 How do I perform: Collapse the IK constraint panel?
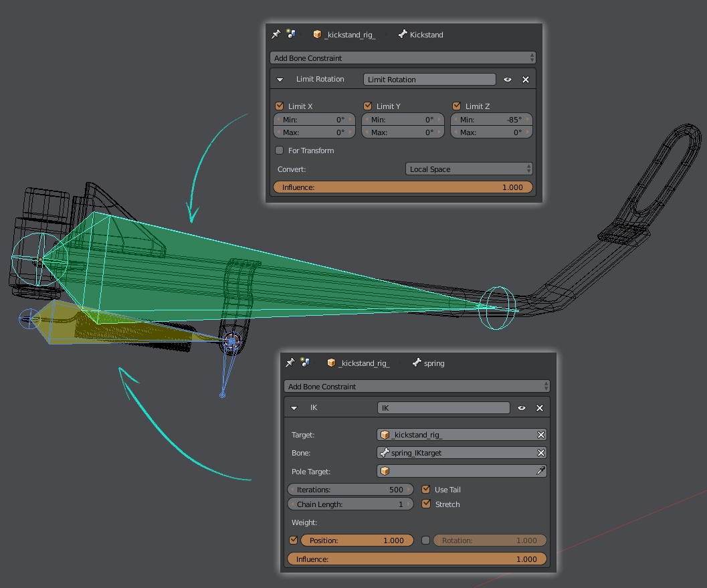[294, 408]
